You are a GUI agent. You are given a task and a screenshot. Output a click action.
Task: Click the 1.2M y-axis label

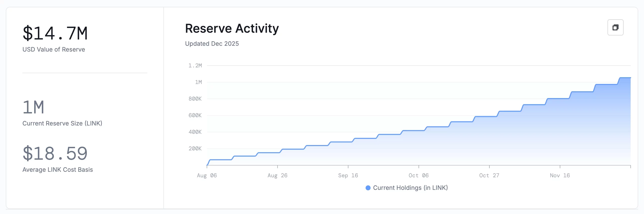click(x=195, y=66)
